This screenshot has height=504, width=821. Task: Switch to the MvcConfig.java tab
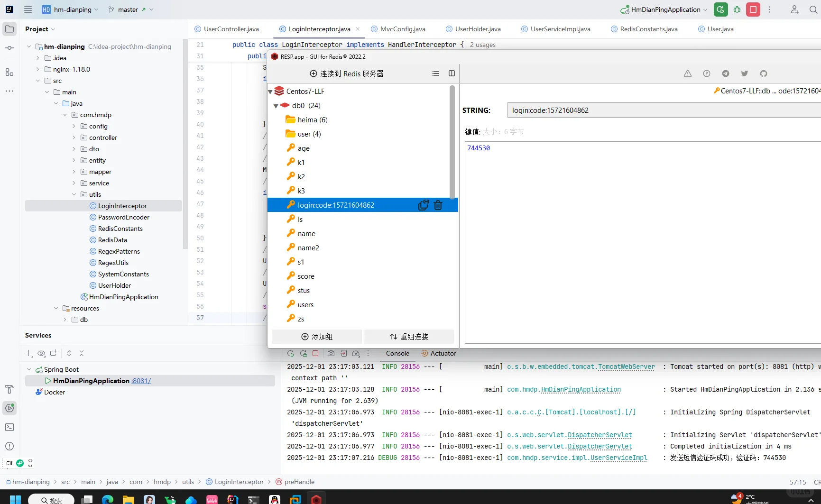398,29
